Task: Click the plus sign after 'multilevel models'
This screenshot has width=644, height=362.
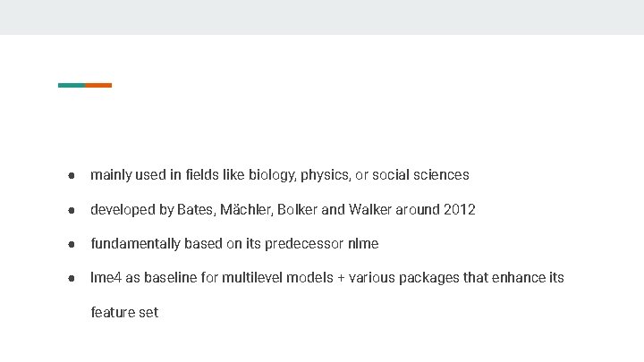Action: pyautogui.click(x=341, y=278)
